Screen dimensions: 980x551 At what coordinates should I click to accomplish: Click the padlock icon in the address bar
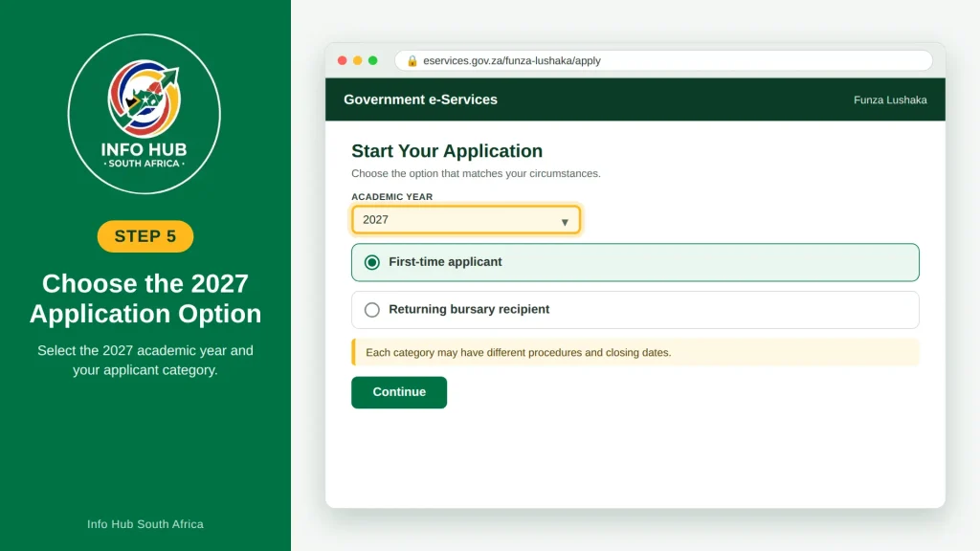tap(412, 60)
